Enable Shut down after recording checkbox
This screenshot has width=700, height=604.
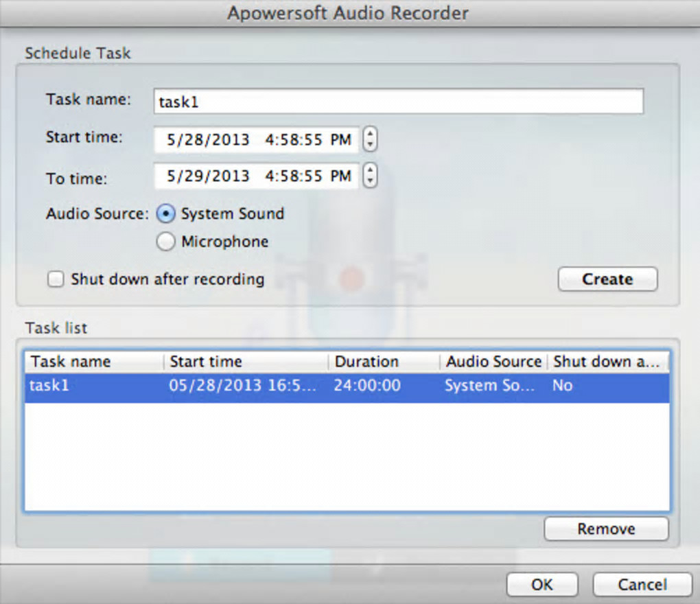(x=56, y=279)
